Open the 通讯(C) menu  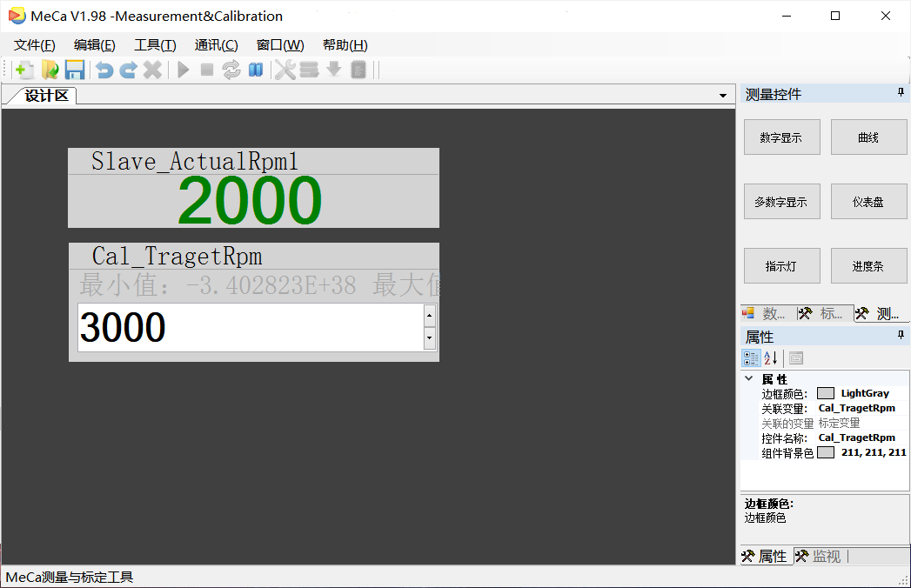(x=216, y=44)
